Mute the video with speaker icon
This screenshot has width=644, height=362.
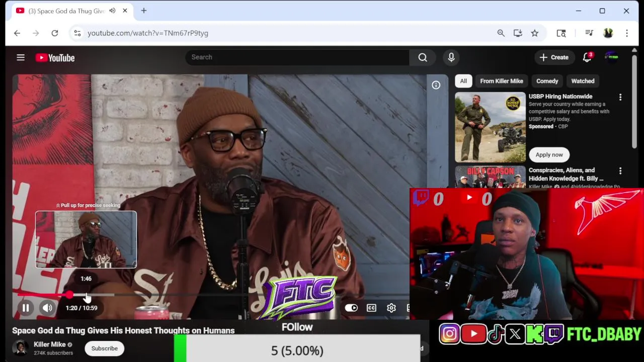pos(47,308)
